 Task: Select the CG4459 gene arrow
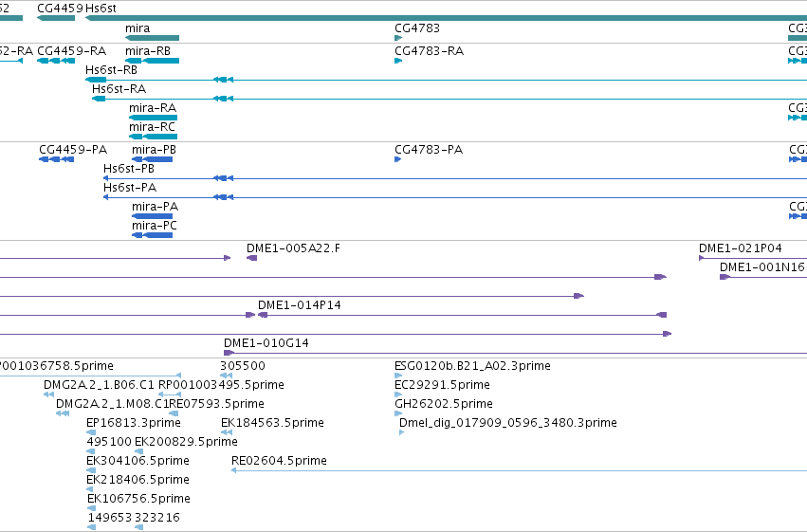(x=56, y=18)
